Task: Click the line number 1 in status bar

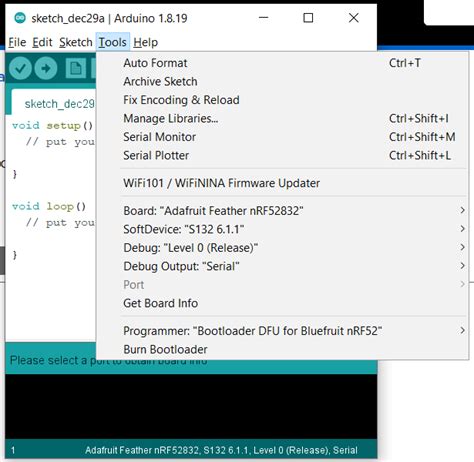Action: [13, 451]
